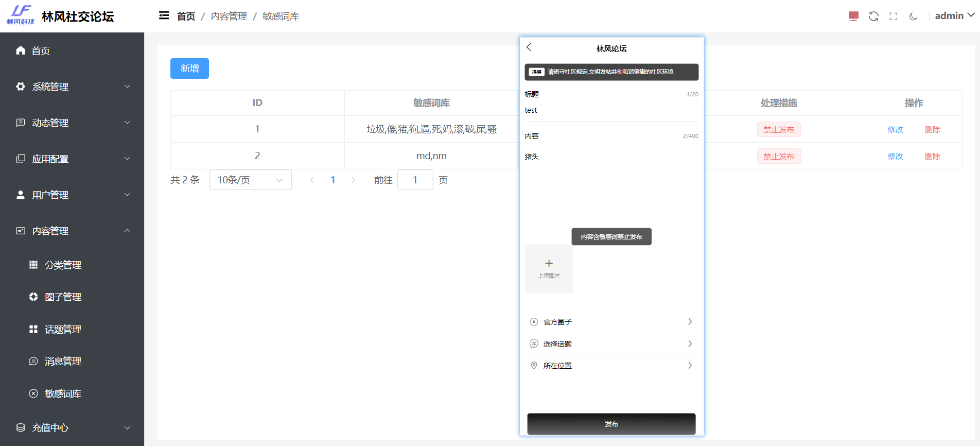980x446 pixels.
Task: Click the 消息管理 chat icon
Action: tap(33, 361)
